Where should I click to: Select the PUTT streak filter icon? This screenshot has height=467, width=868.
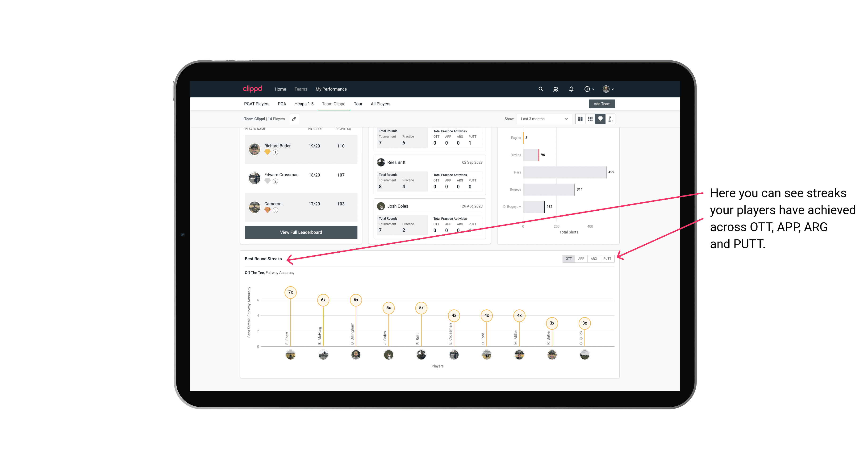point(608,258)
